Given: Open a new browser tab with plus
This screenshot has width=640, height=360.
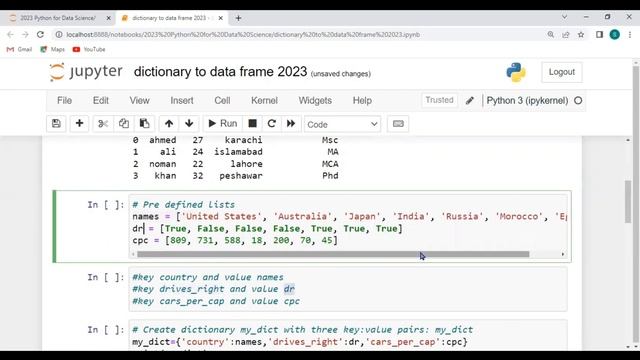Looking at the screenshot, I should click(238, 18).
